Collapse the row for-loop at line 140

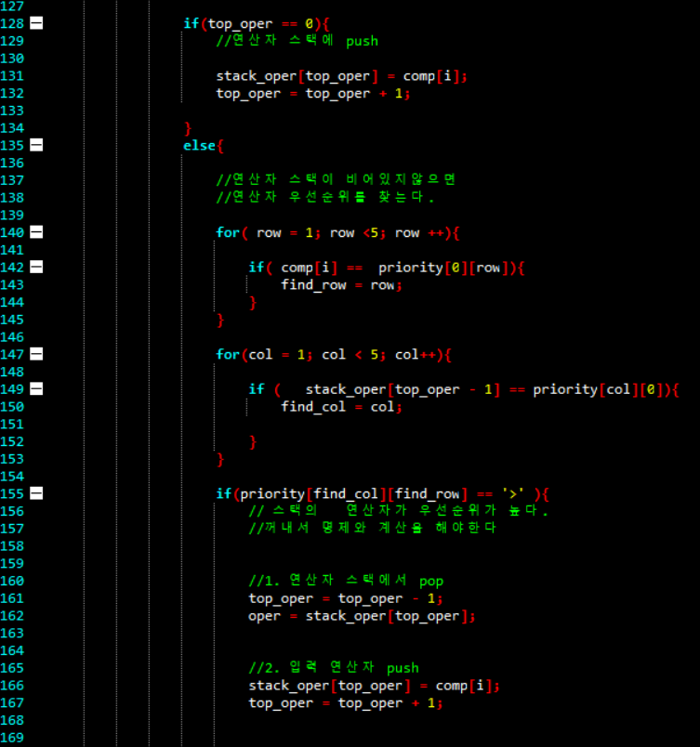pos(36,232)
